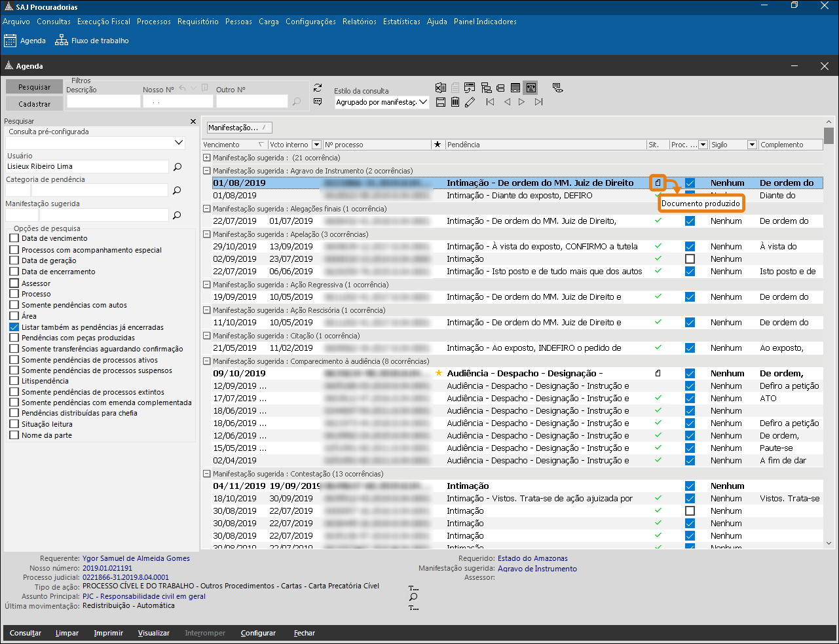Open the Consultas menu
Screen dimensions: 839x644
54,22
